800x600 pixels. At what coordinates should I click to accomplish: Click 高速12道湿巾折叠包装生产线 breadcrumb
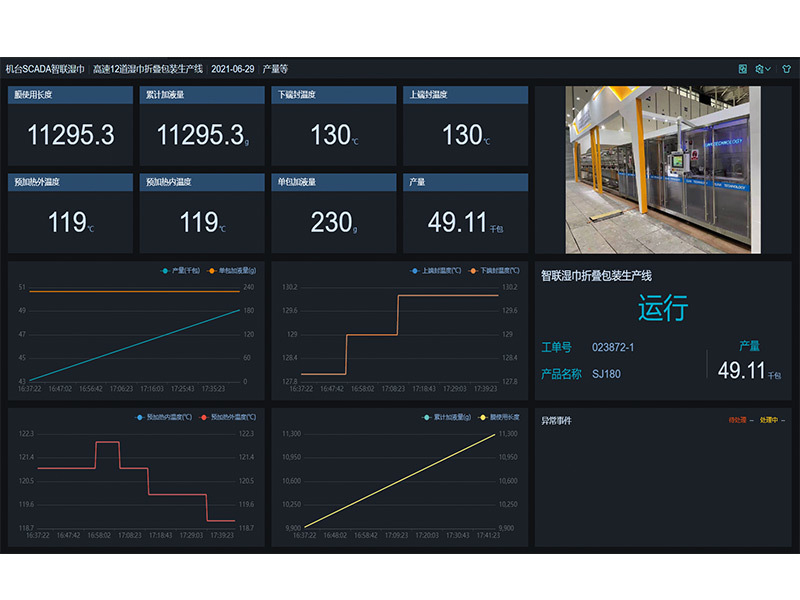point(148,69)
